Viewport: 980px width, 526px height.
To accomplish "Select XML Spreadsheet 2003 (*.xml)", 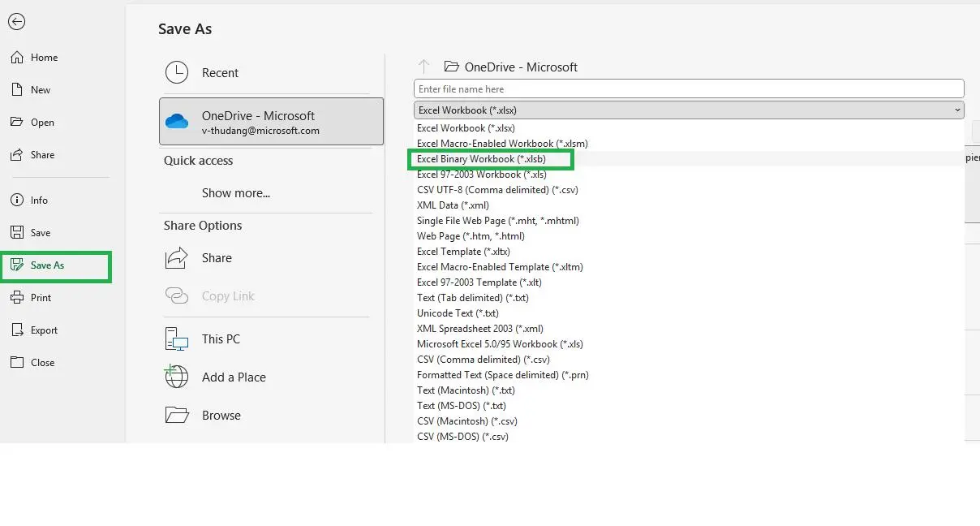I will [x=480, y=329].
